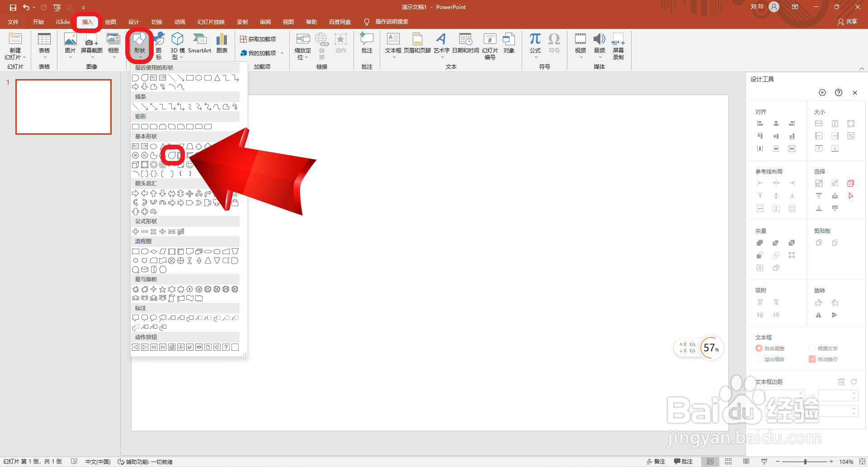The width and height of the screenshot is (868, 467).
Task: Select 自由调整 radio option
Action: 759,348
